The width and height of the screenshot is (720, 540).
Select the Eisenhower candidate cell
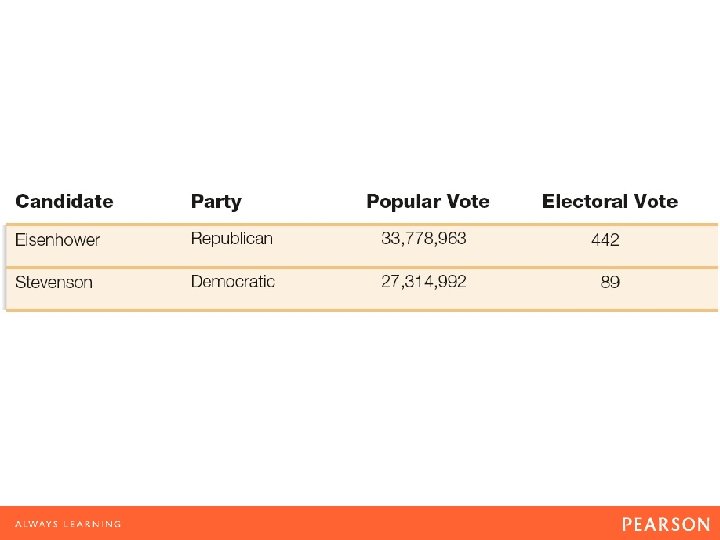point(58,240)
